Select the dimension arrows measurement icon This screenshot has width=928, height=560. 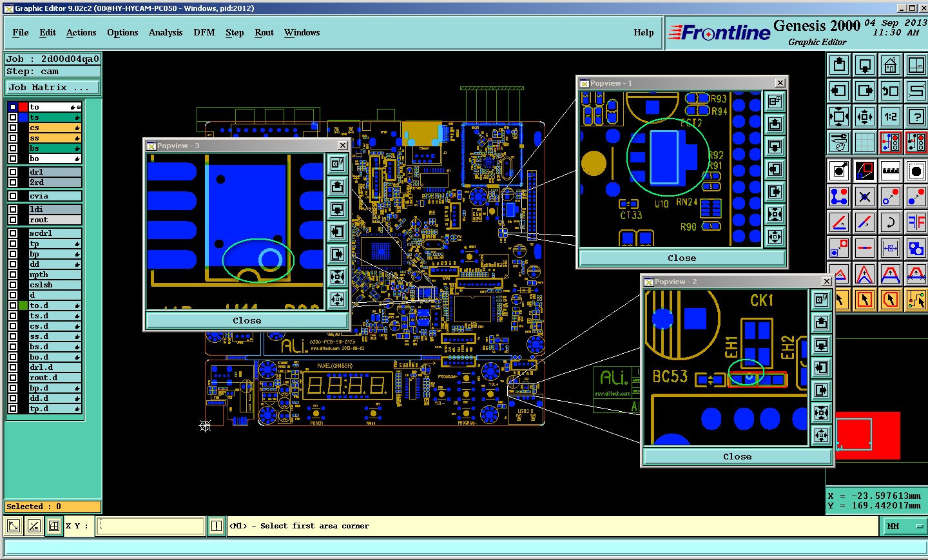pos(891,248)
